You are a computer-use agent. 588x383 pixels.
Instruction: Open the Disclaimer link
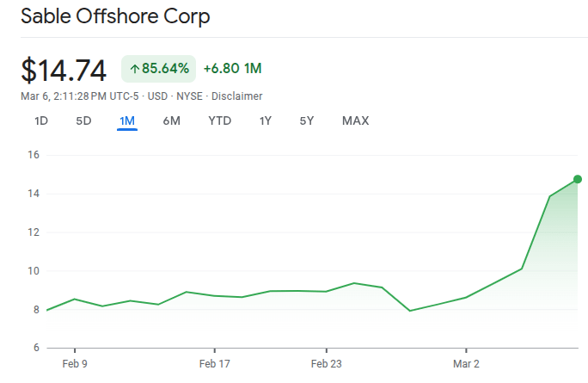point(237,96)
